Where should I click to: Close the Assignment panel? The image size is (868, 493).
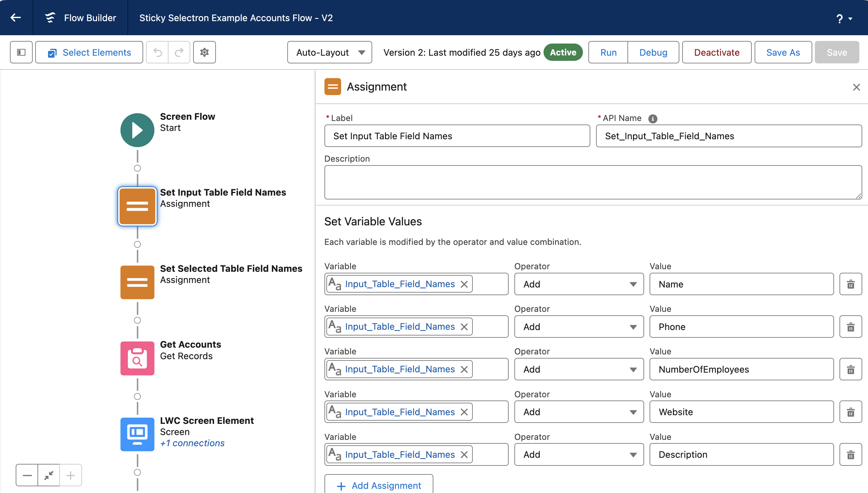pos(856,87)
